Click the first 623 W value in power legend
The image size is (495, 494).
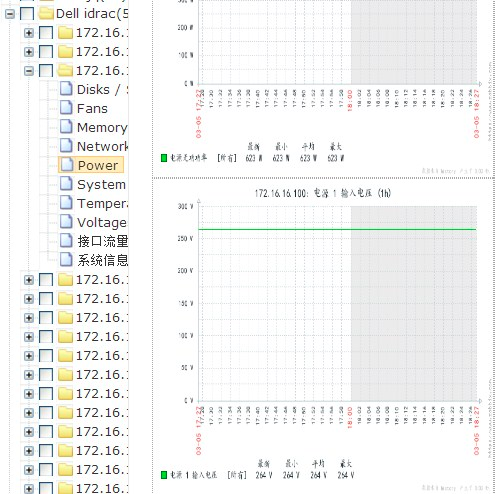(x=254, y=158)
